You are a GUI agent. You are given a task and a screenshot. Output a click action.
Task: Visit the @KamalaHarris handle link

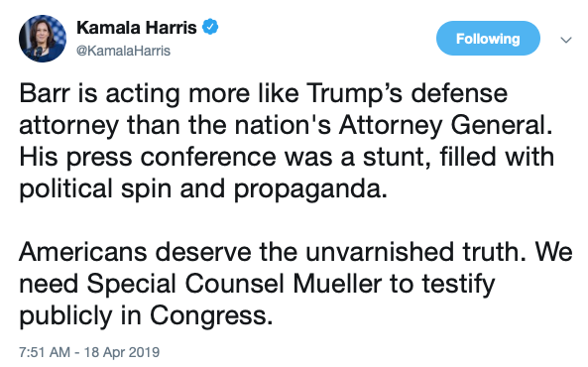123,51
